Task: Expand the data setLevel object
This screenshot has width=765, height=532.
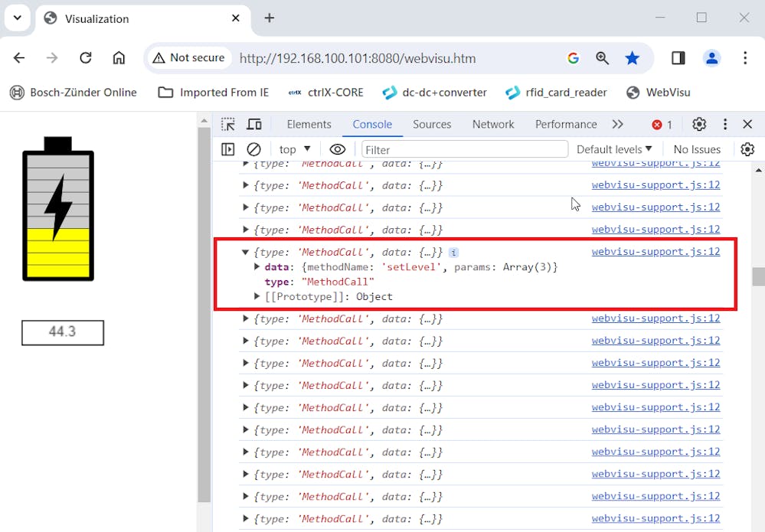Action: (257, 267)
